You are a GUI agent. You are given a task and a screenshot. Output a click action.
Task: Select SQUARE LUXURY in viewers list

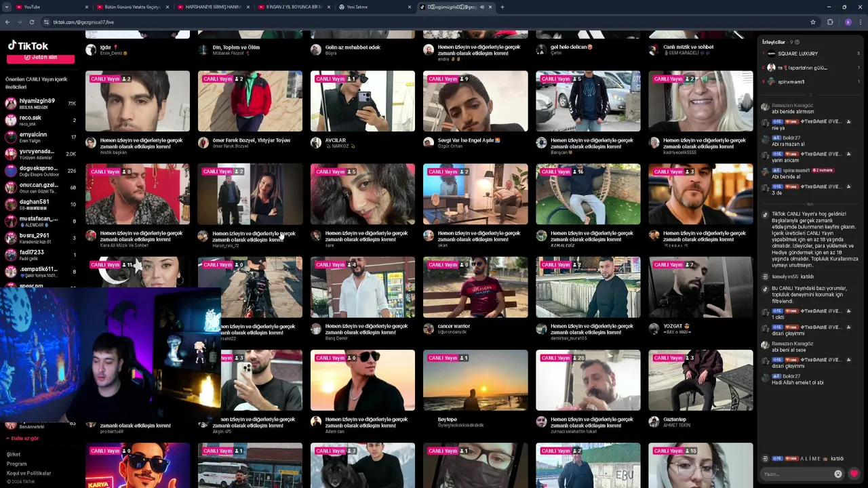click(811, 54)
